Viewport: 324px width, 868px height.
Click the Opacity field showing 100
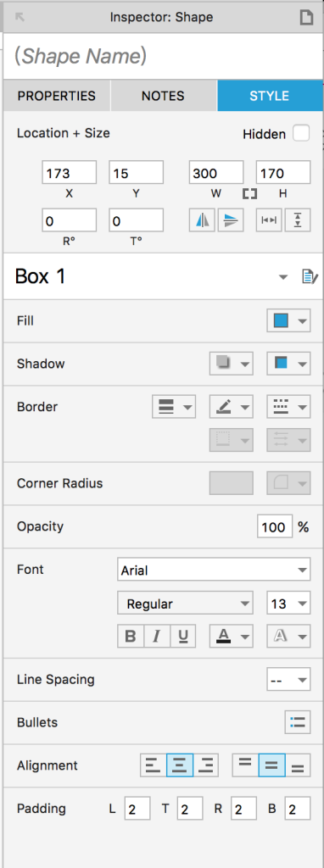click(x=275, y=526)
